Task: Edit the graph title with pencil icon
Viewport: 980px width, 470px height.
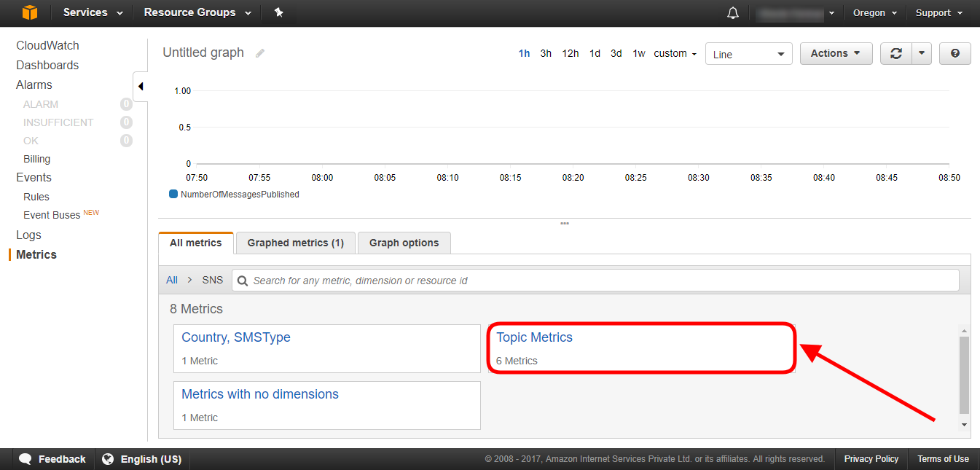Action: click(260, 53)
